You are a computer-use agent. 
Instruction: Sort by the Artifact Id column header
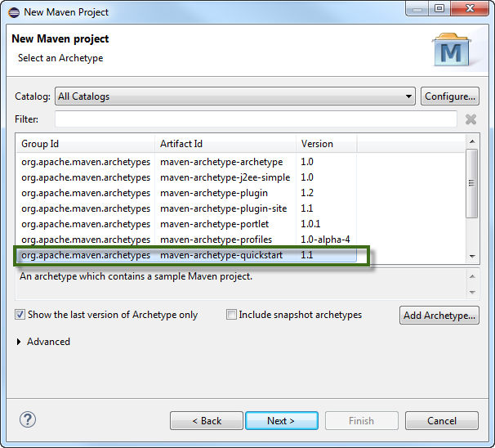pyautogui.click(x=225, y=144)
